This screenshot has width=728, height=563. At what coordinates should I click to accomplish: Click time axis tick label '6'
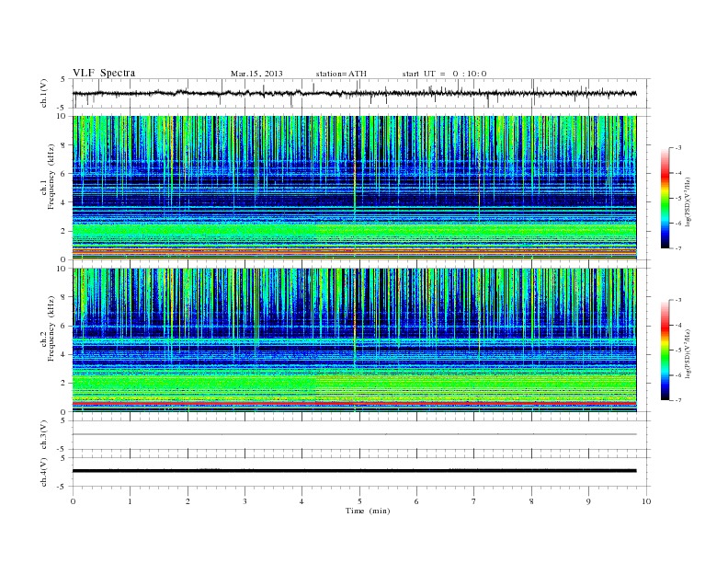416,501
